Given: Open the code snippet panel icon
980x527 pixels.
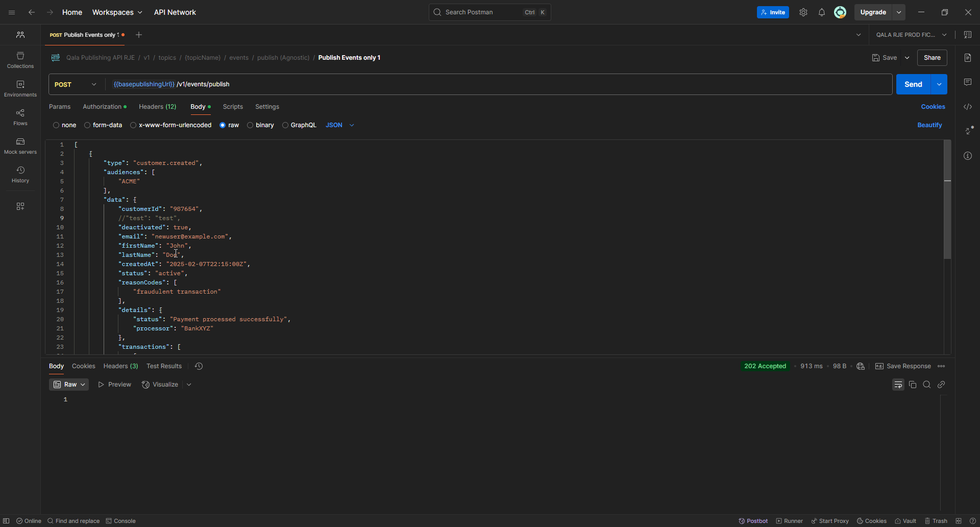Looking at the screenshot, I should click(967, 107).
